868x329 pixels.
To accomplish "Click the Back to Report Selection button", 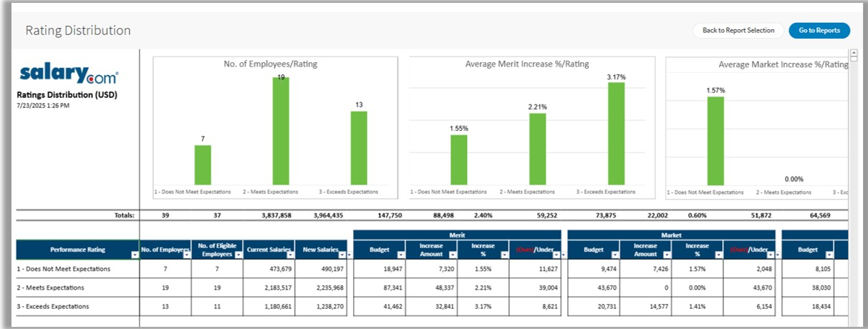I will click(x=738, y=31).
